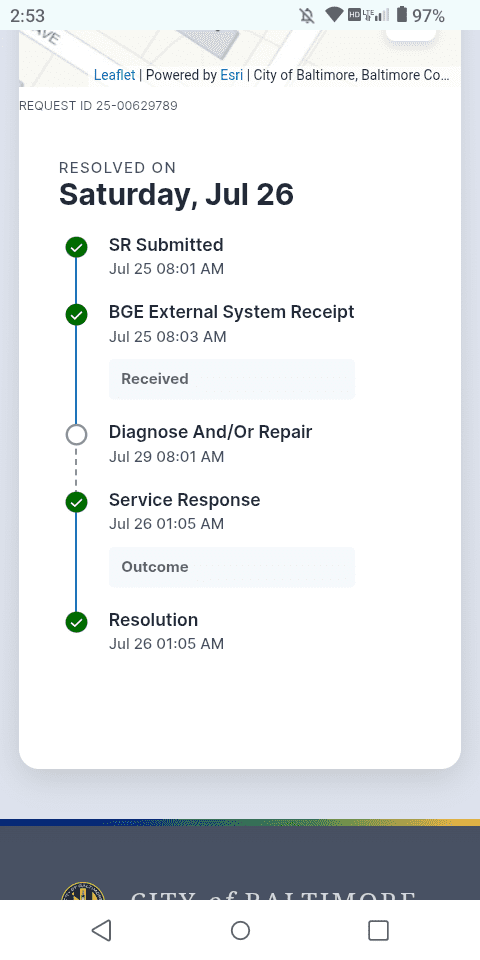Tap the Request ID 25-00629789 label
The image size is (480, 960).
point(99,106)
